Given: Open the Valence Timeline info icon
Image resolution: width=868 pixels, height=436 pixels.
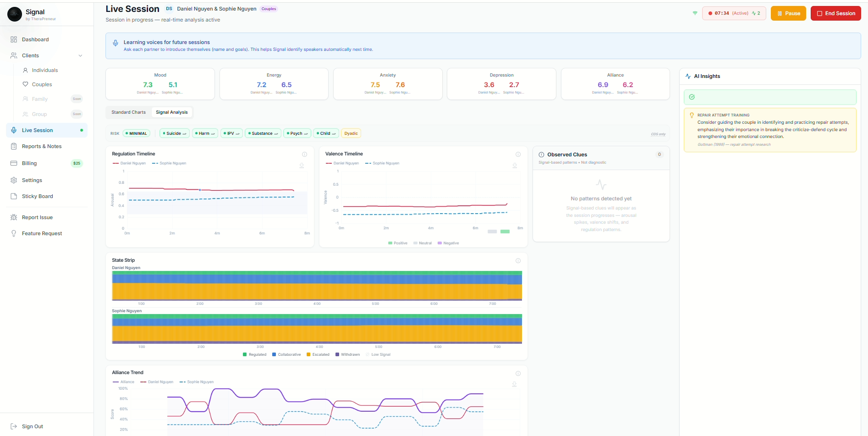Looking at the screenshot, I should tap(518, 155).
